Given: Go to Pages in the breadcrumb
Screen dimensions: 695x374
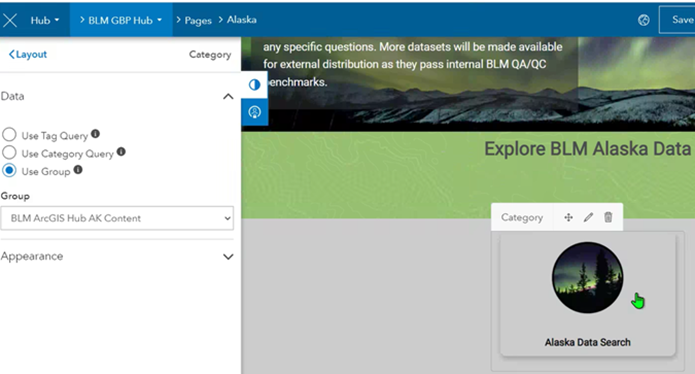Looking at the screenshot, I should [x=198, y=20].
